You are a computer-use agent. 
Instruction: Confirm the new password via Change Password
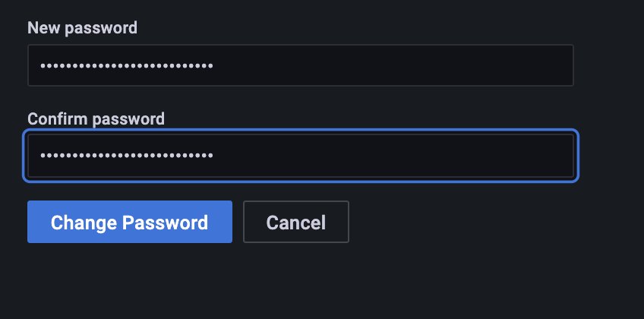pyautogui.click(x=129, y=222)
